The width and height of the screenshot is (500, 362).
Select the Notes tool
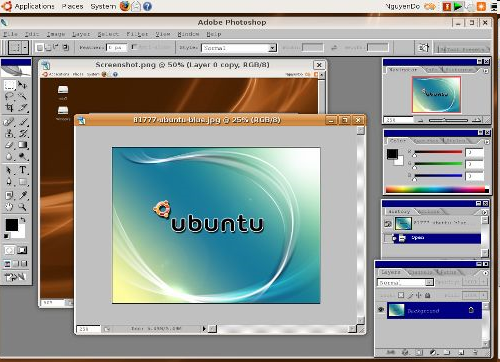(9, 195)
